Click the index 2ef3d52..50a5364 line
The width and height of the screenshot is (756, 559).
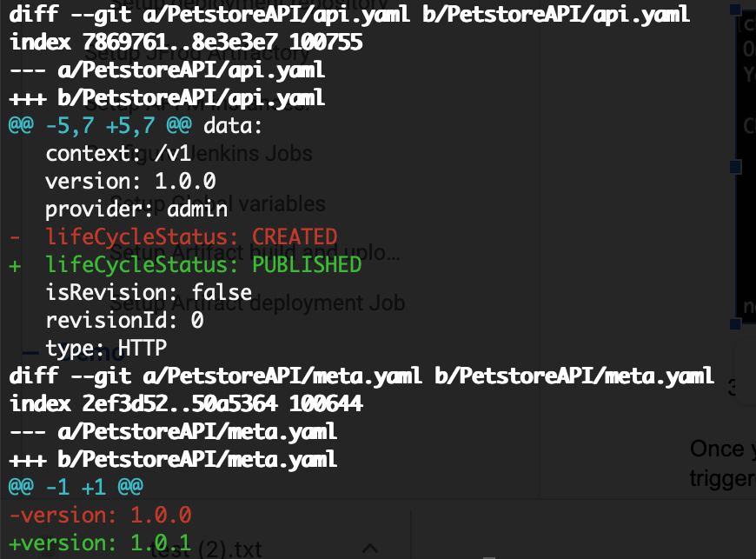tap(186, 403)
